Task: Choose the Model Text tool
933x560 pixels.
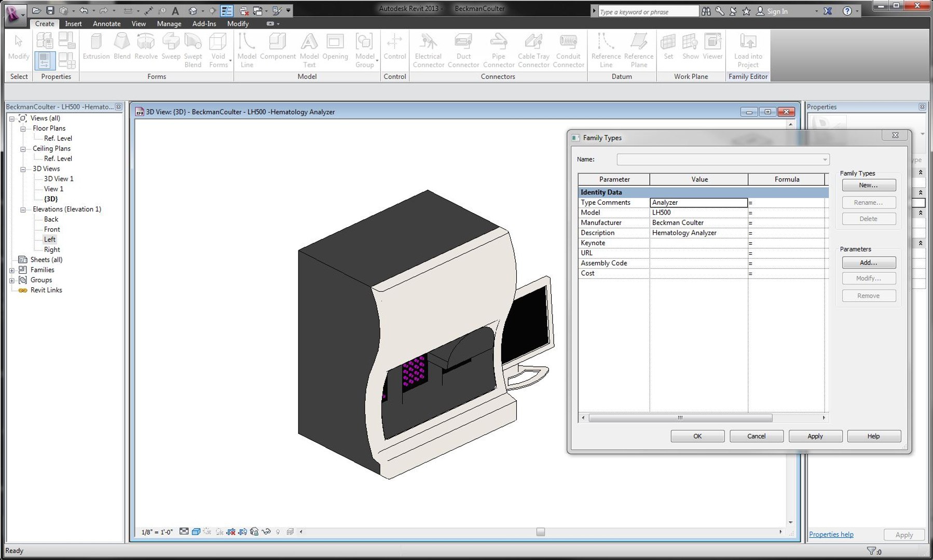Action: coord(309,50)
